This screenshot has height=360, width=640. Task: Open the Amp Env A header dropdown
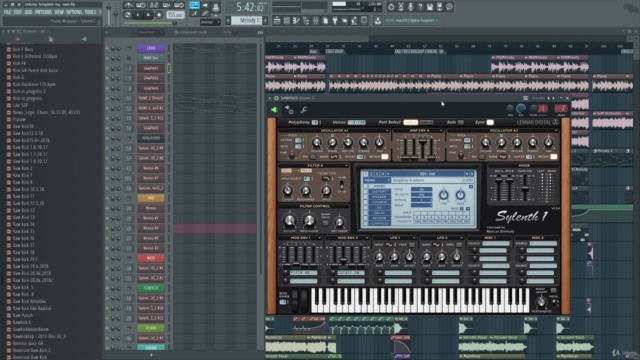[x=441, y=130]
